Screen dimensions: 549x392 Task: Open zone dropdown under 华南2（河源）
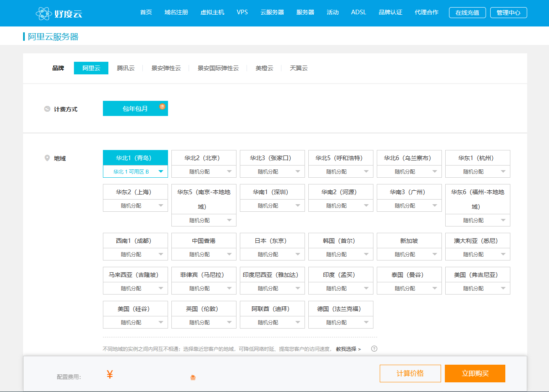point(341,205)
